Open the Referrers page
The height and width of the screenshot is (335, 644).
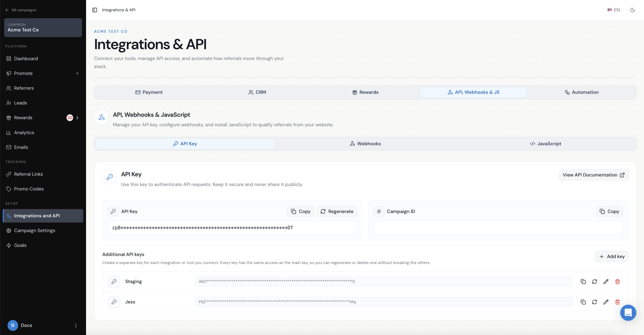(43, 88)
